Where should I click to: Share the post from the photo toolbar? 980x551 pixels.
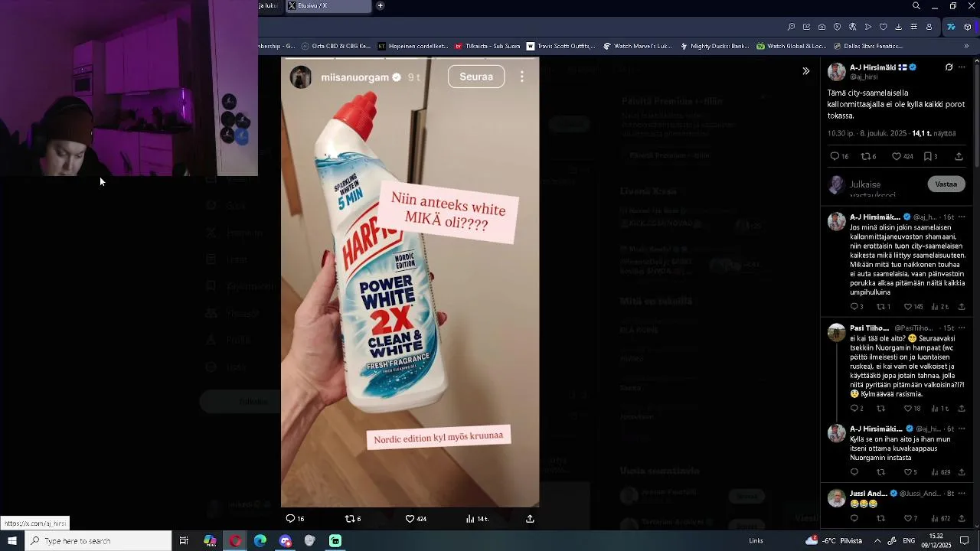coord(530,519)
